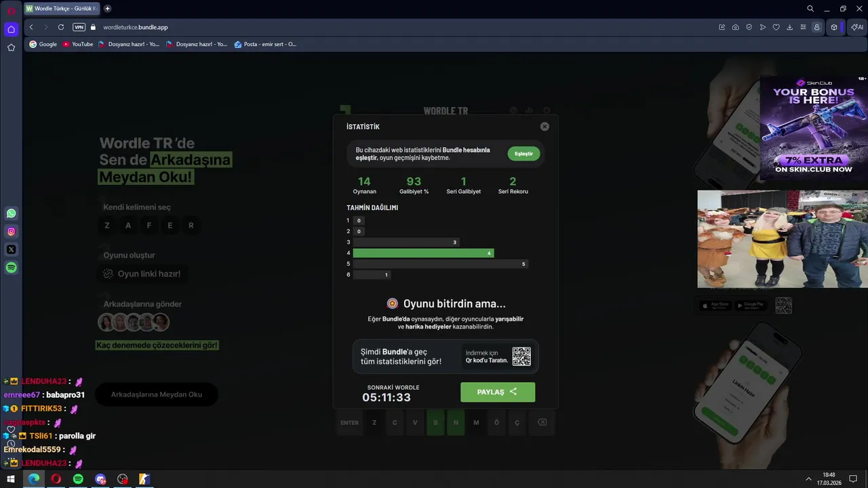Toggle the VPN badge in address bar
The image size is (868, 488).
pyautogui.click(x=79, y=27)
